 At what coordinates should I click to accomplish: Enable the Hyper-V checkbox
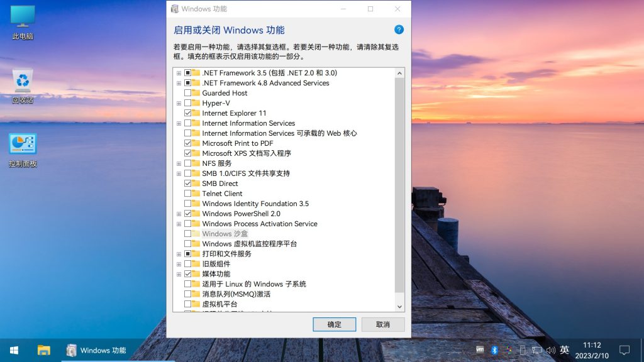(x=188, y=103)
